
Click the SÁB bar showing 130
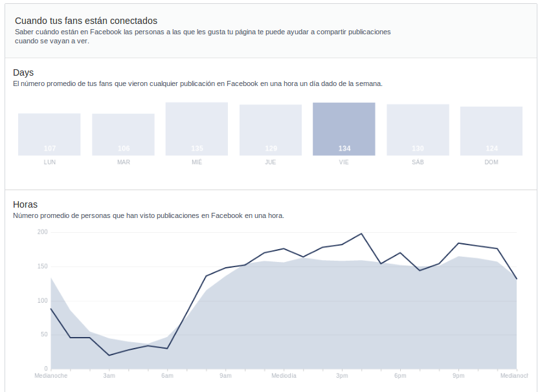click(418, 130)
